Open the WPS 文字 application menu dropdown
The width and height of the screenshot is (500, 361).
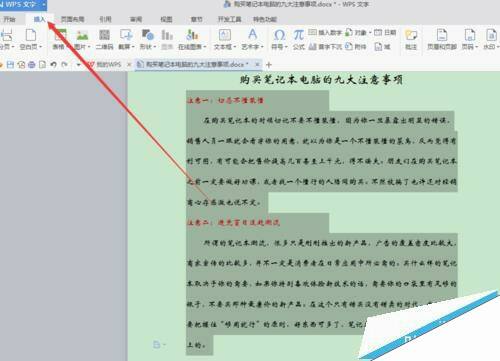[x=44, y=4]
